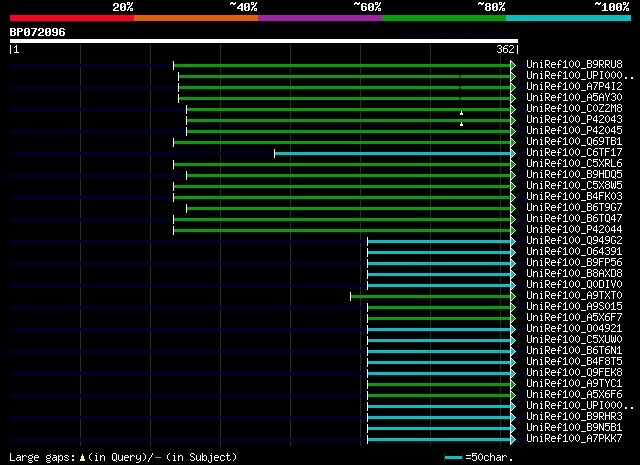640x465 pixels.
Task: Open hit UniRef100_P42043
Action: click(574, 120)
